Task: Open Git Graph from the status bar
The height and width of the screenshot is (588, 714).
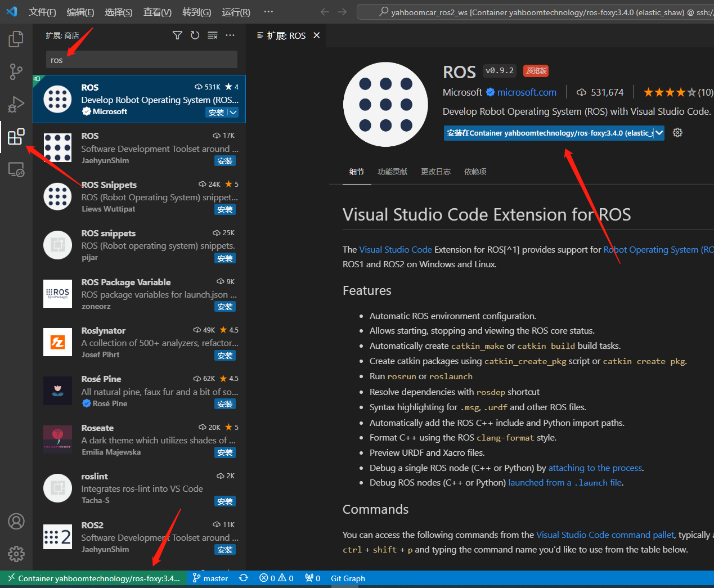Action: 348,578
